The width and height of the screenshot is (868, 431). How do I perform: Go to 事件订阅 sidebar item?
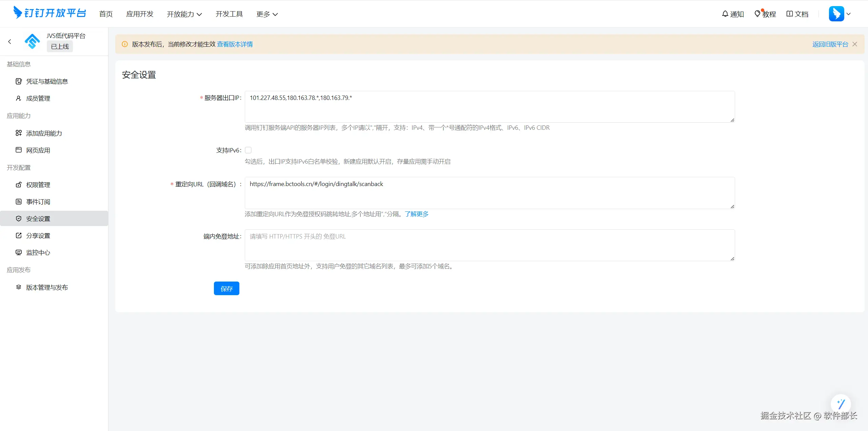click(x=38, y=202)
